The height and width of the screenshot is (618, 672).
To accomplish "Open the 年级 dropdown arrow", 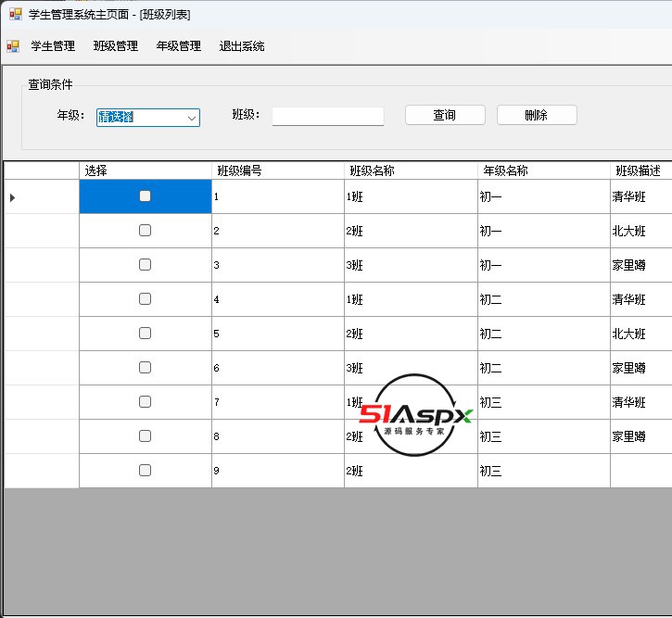I will click(x=191, y=118).
